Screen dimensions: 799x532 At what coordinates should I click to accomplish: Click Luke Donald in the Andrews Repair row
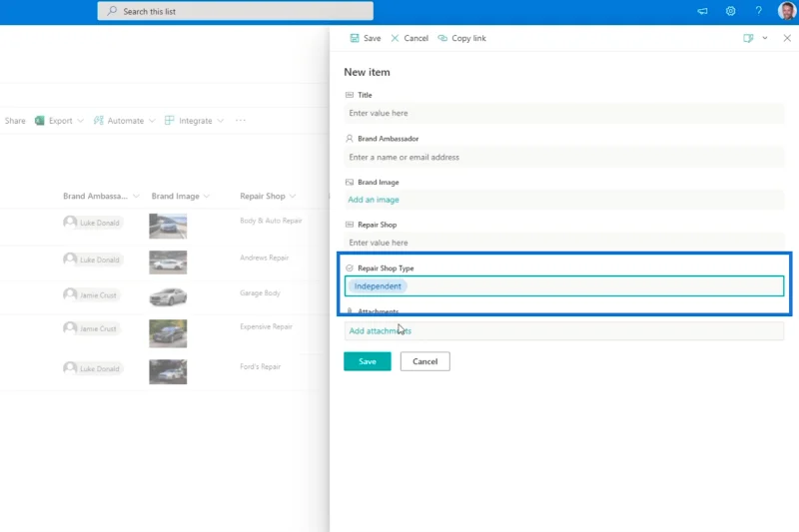[92, 260]
